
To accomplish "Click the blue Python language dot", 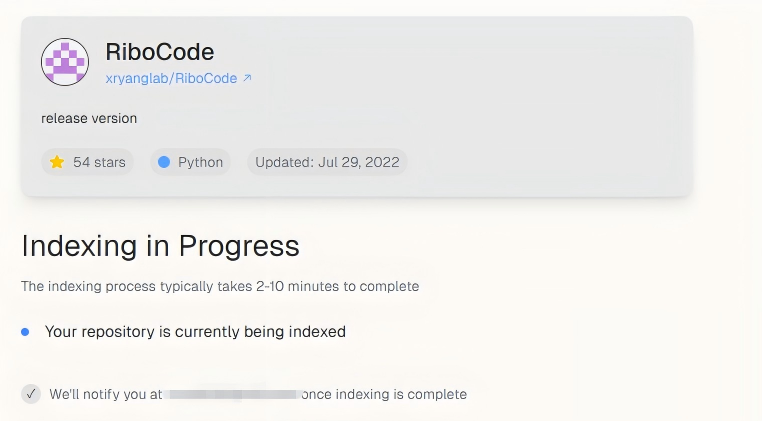I will pyautogui.click(x=164, y=162).
